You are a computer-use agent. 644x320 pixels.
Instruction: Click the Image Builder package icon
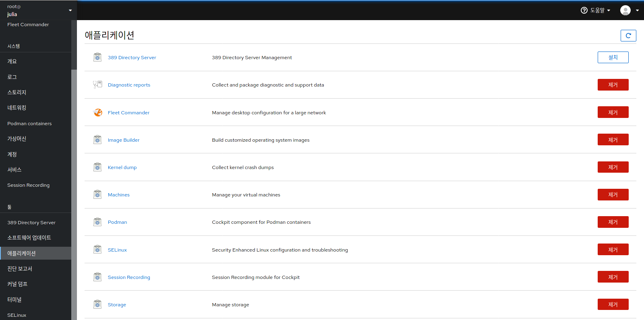click(97, 140)
